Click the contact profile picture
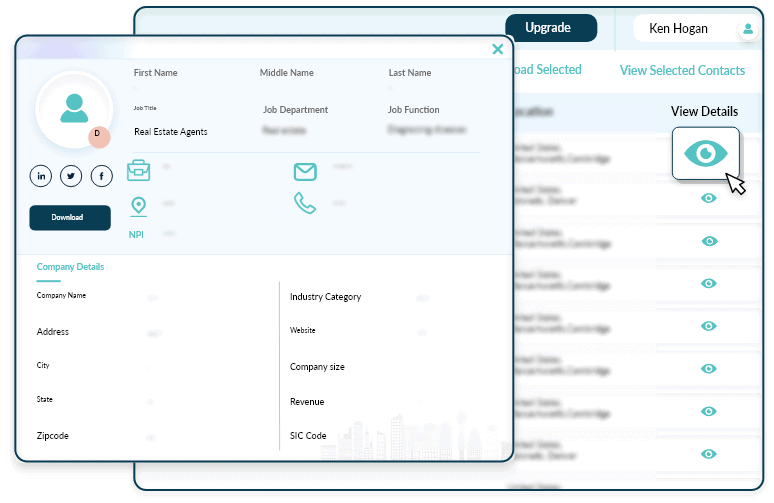The image size is (774, 503). click(x=73, y=108)
